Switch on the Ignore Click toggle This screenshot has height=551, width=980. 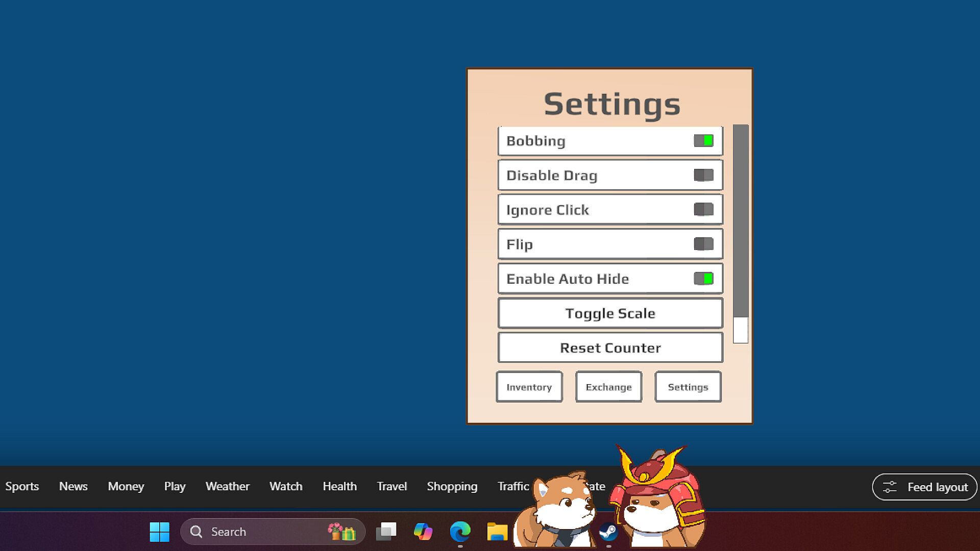click(703, 210)
